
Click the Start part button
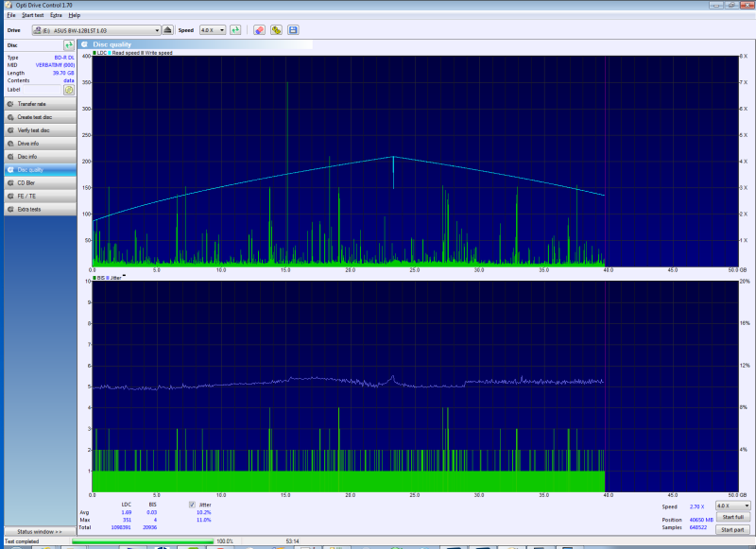pos(732,530)
